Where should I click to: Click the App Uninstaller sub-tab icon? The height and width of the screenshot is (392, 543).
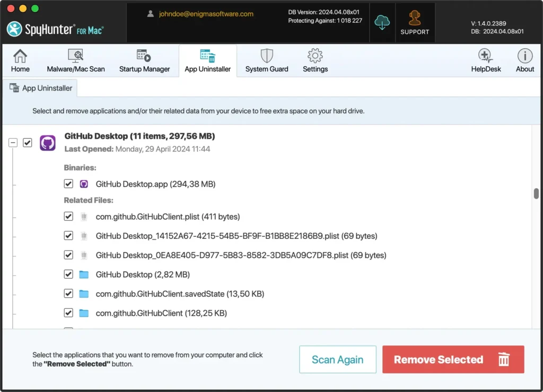coord(14,88)
